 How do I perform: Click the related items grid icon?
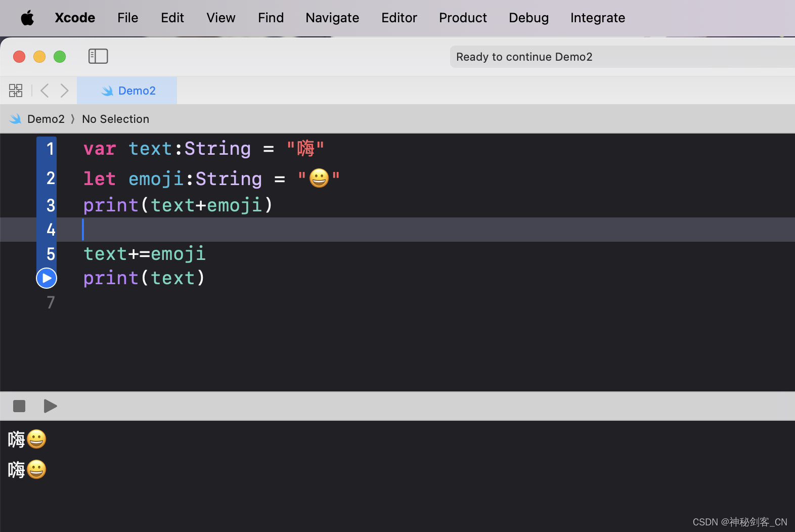coord(16,91)
